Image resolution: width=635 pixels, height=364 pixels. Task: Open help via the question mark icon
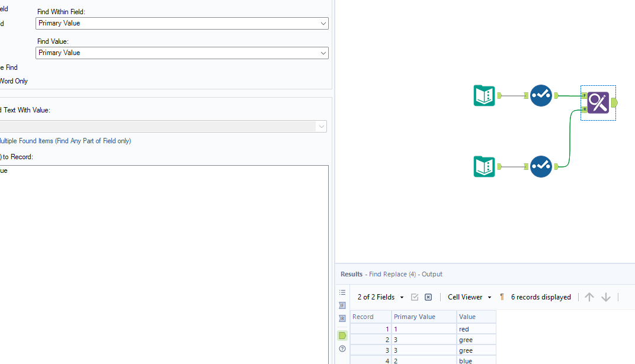342,349
